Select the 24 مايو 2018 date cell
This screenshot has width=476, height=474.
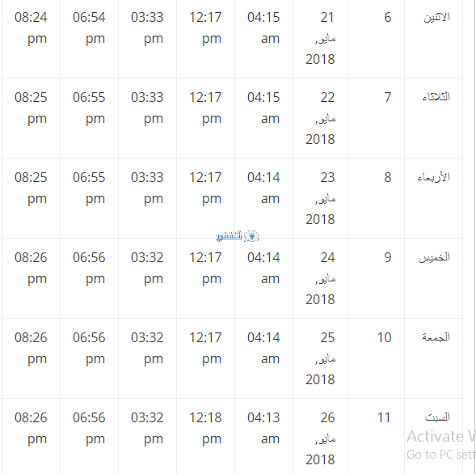pyautogui.click(x=320, y=278)
